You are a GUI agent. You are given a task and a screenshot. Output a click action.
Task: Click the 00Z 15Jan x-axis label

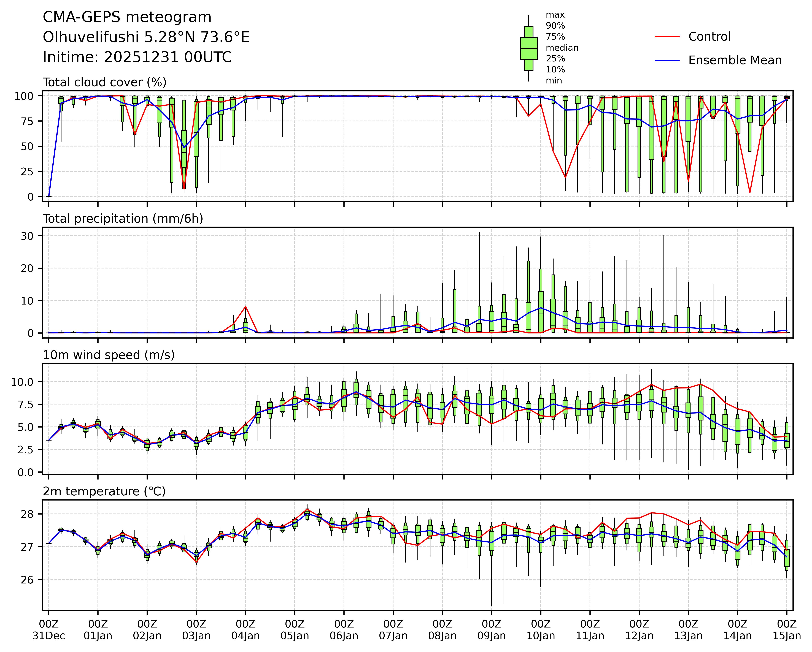[786, 630]
